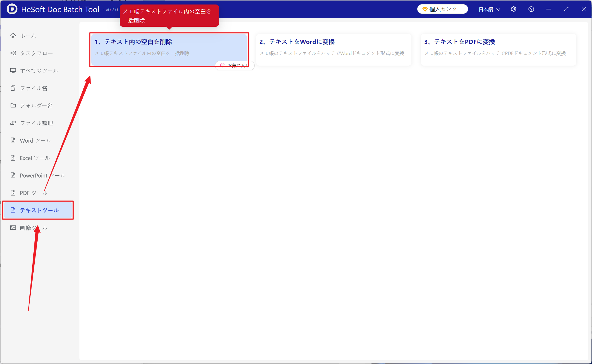
Task: Click the Excel document icon
Action: [x=13, y=158]
